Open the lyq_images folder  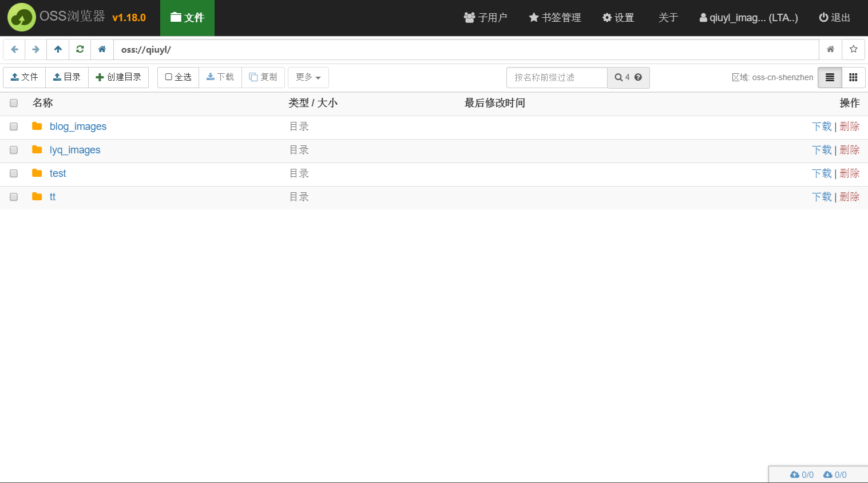tap(75, 150)
